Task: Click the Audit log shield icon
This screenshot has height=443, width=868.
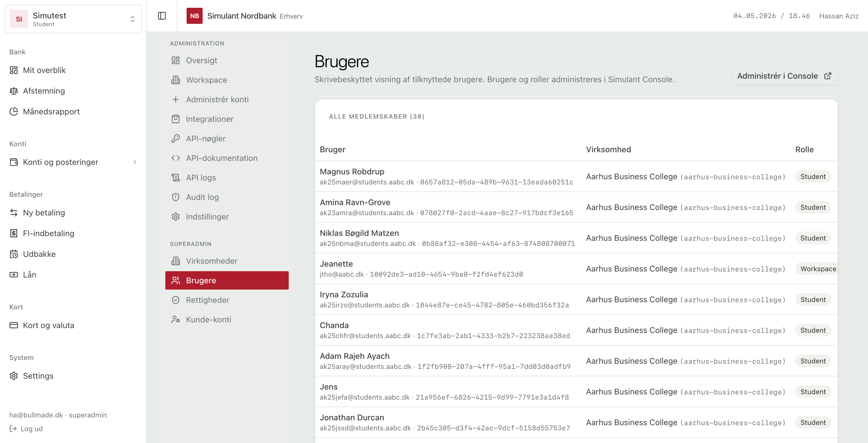Action: [x=176, y=197]
